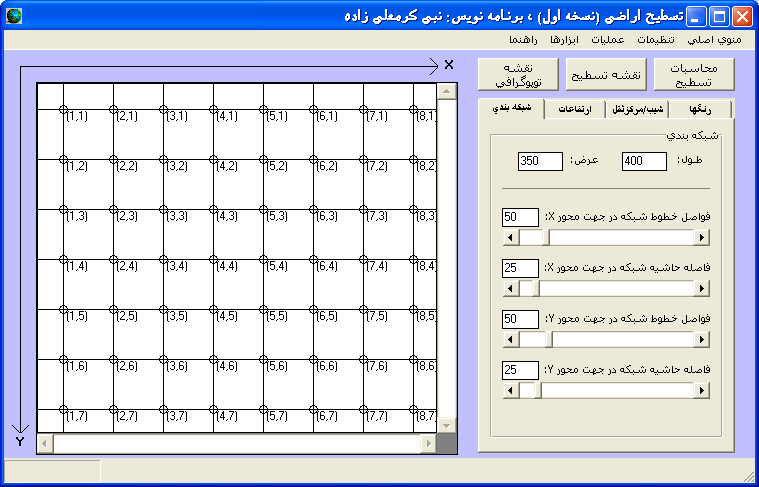Select the شيب/مركزثقل (slope/centroid) tab
The height and width of the screenshot is (487, 759).
[x=640, y=109]
